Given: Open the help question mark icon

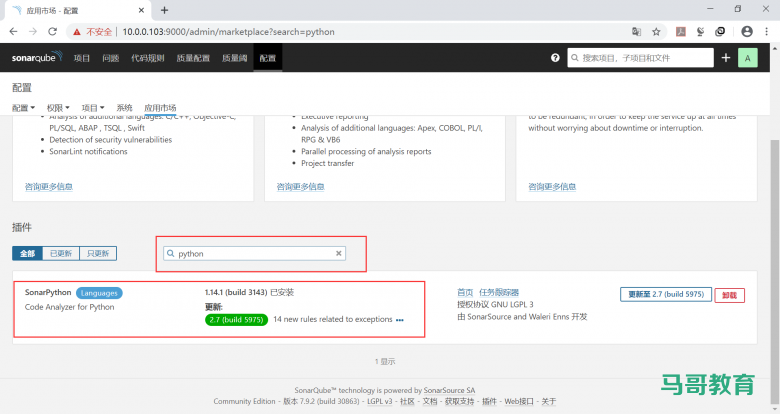Looking at the screenshot, I should pyautogui.click(x=555, y=58).
